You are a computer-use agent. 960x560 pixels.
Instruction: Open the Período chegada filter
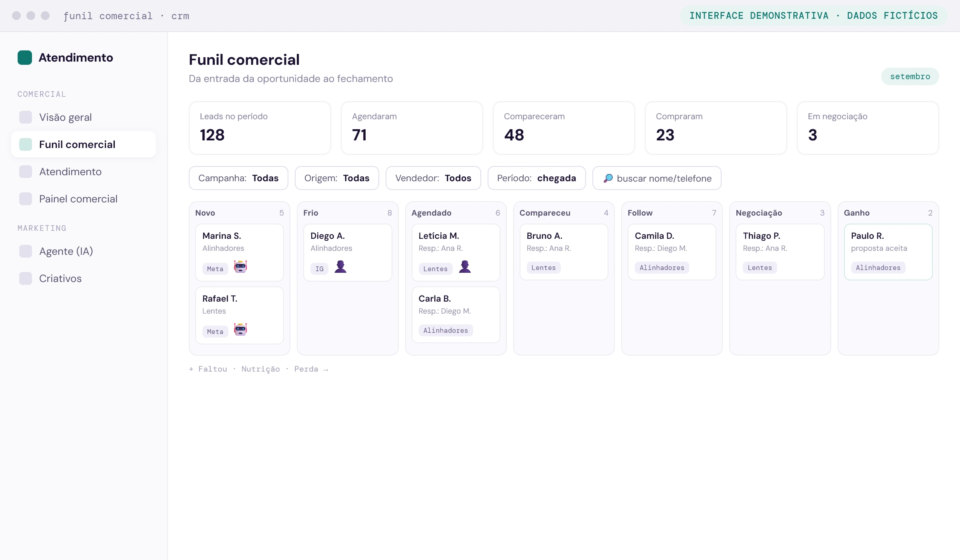(x=536, y=178)
